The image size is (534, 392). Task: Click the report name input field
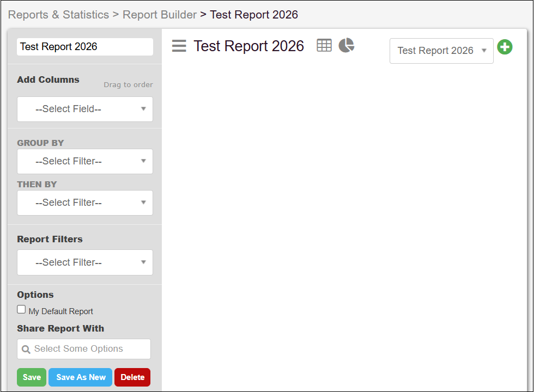point(85,47)
